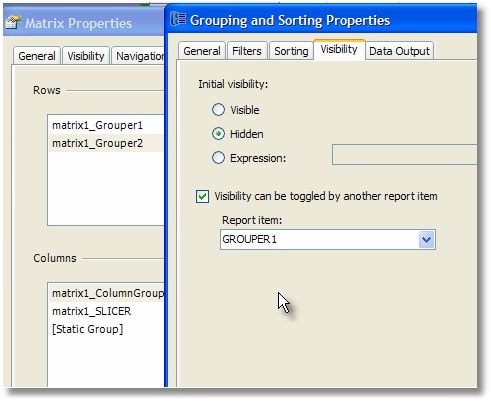
Task: Click the Visibility tab in Matrix Properties
Action: tap(86, 56)
